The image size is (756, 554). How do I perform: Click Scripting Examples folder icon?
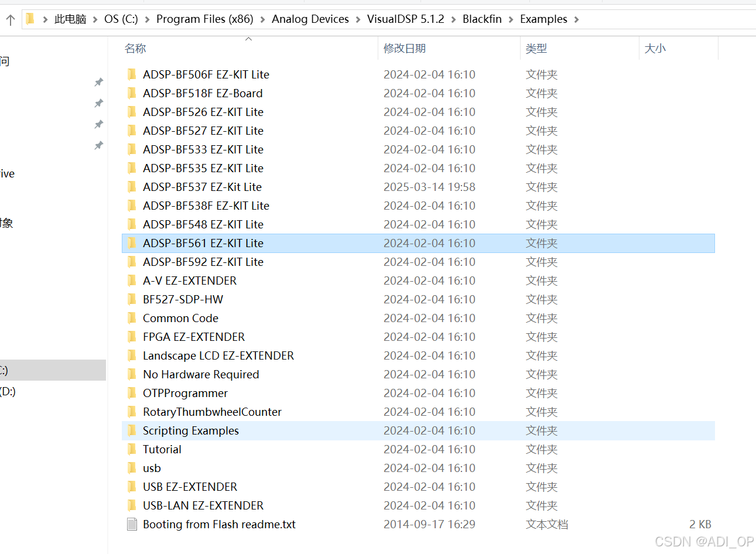click(x=132, y=430)
